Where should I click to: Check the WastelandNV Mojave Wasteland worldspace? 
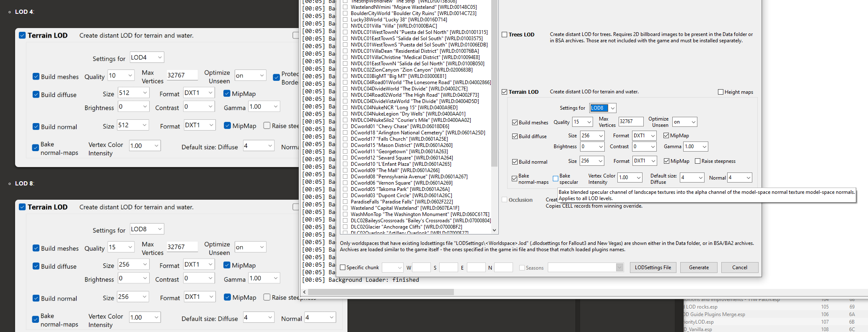point(345,7)
